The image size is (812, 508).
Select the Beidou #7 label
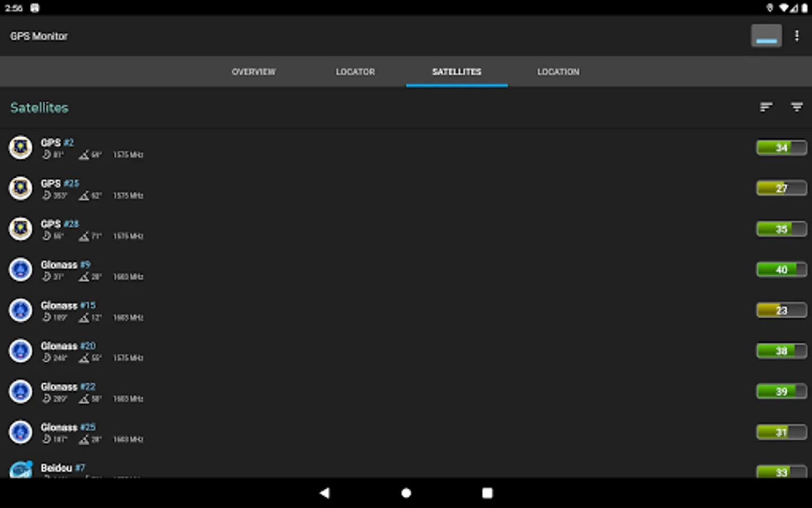[x=63, y=467]
